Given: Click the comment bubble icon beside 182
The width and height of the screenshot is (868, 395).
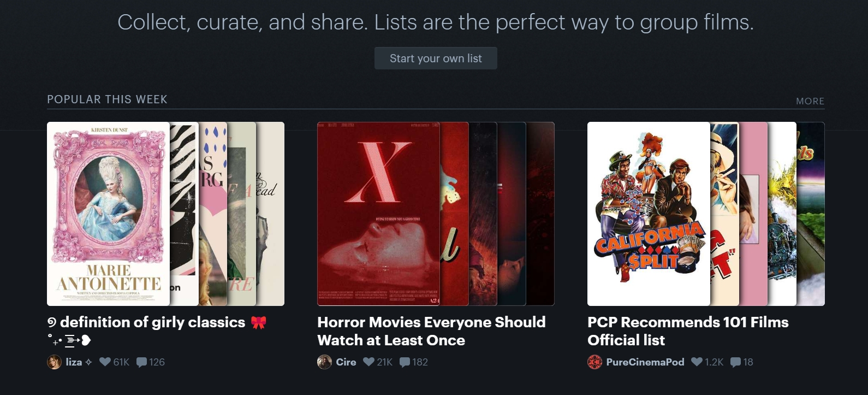Looking at the screenshot, I should [405, 362].
